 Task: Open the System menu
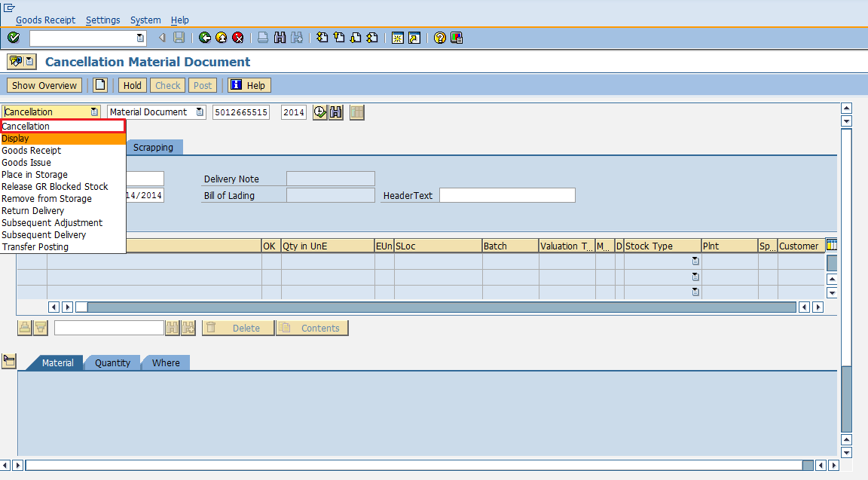point(145,20)
